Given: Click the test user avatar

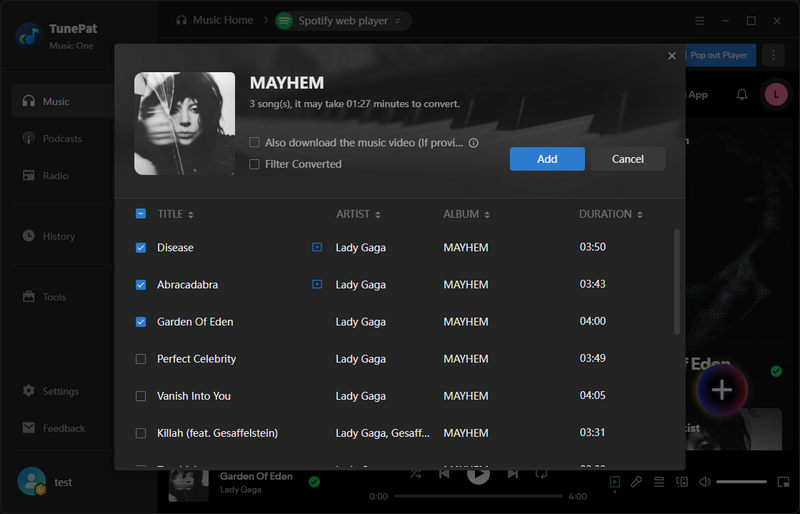Looking at the screenshot, I should 32,481.
